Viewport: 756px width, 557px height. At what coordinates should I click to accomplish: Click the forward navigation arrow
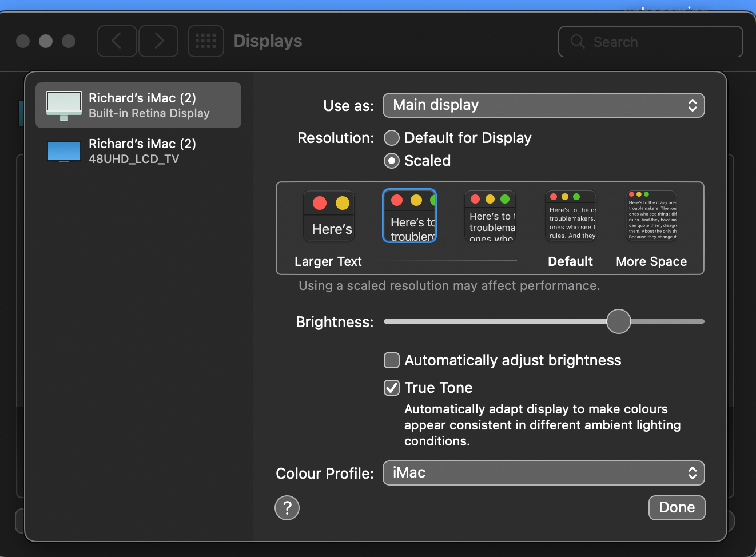[158, 41]
